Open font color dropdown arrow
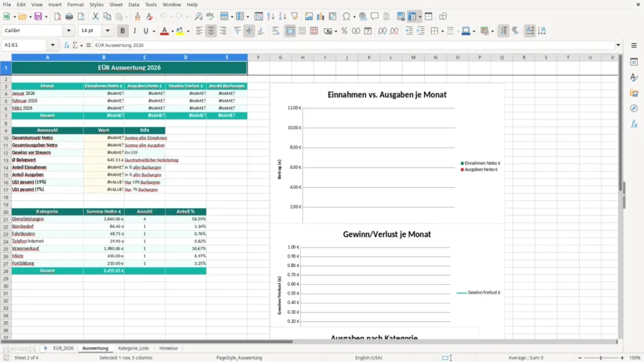The height and width of the screenshot is (362, 644). click(172, 31)
